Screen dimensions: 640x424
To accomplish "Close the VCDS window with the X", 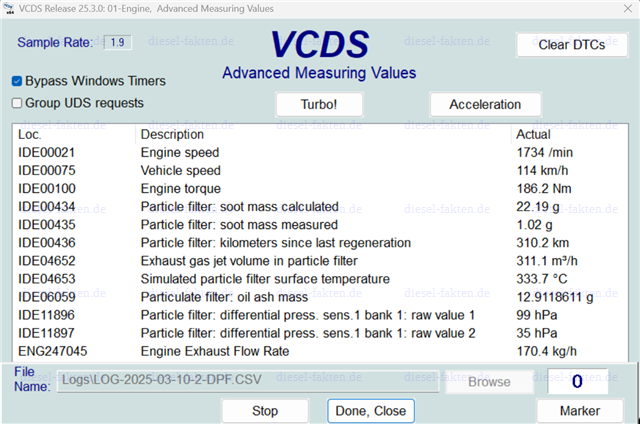I will click(628, 9).
